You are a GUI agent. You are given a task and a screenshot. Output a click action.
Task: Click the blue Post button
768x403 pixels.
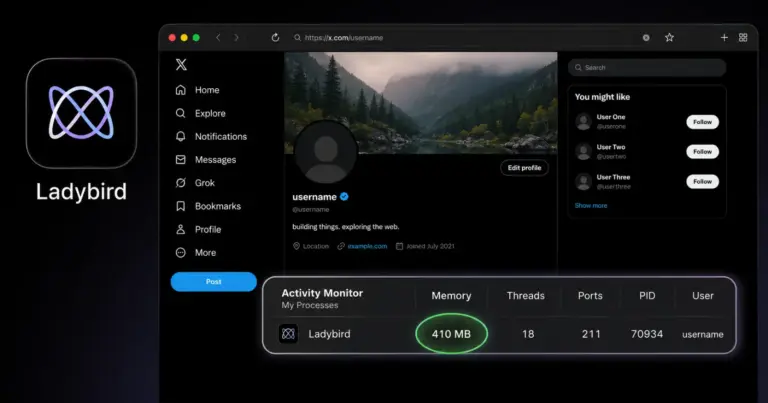click(x=214, y=282)
